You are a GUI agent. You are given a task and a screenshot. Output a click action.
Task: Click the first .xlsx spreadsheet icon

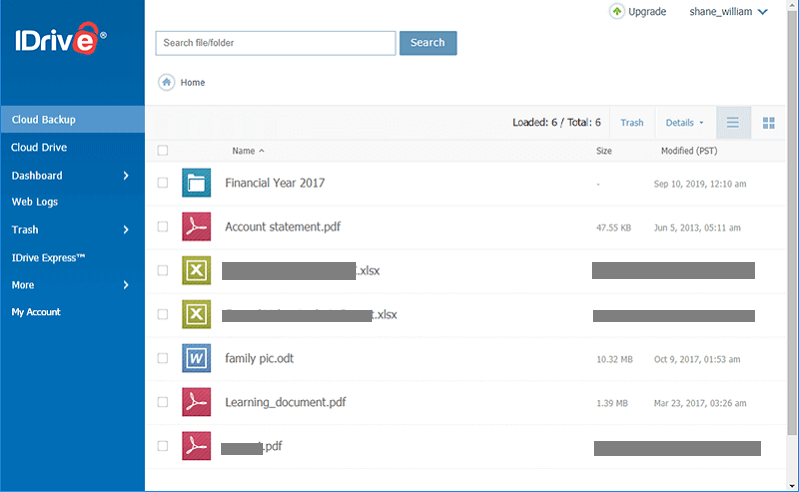point(196,270)
